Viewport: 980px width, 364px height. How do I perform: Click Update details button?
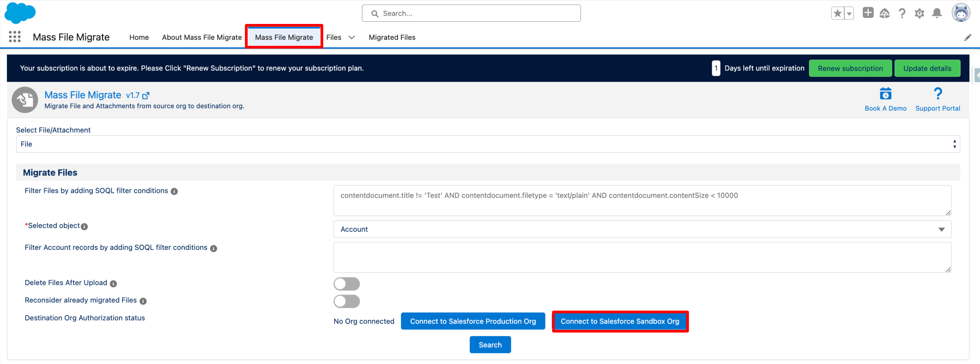(927, 68)
